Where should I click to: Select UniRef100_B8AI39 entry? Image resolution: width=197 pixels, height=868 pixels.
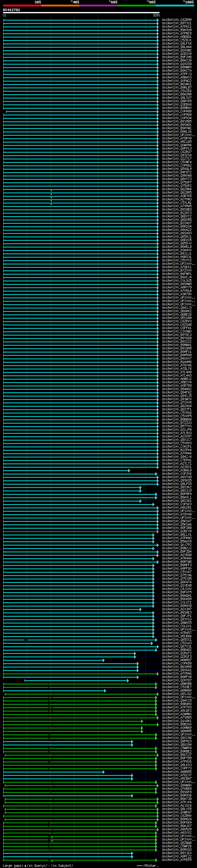click(x=177, y=61)
